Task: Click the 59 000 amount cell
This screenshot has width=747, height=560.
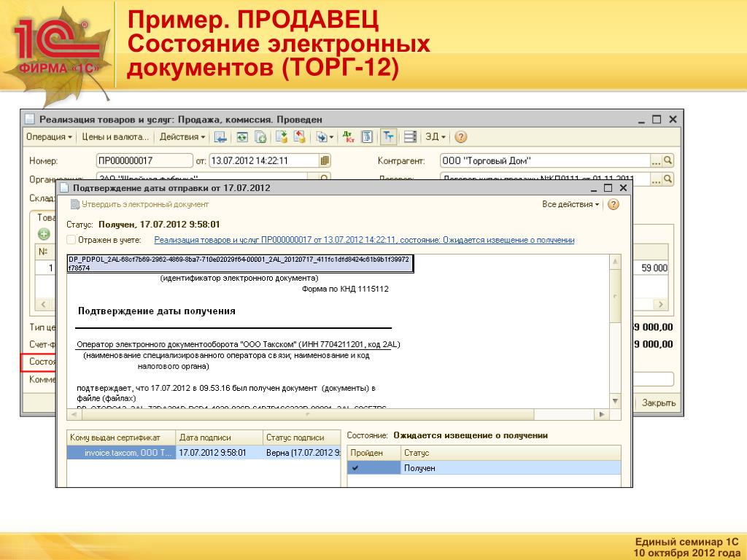Action: point(650,268)
